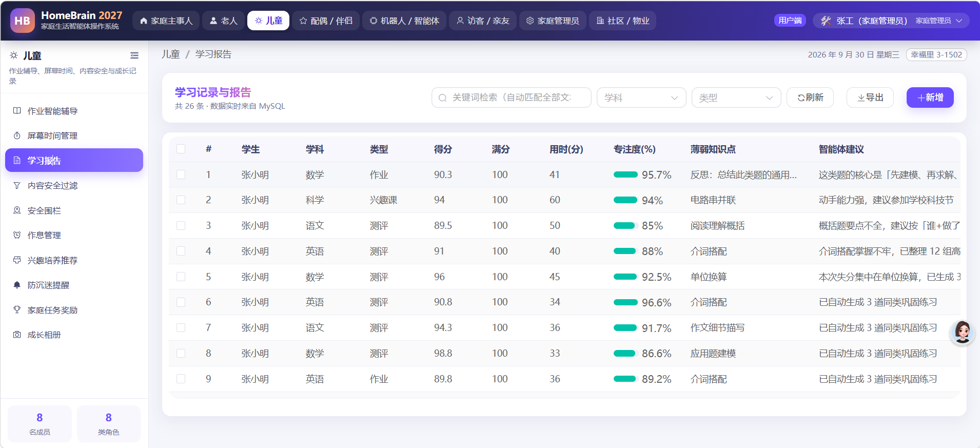This screenshot has height=448, width=980.
Task: Click the 儿童 breadcrumb link
Action: 171,54
